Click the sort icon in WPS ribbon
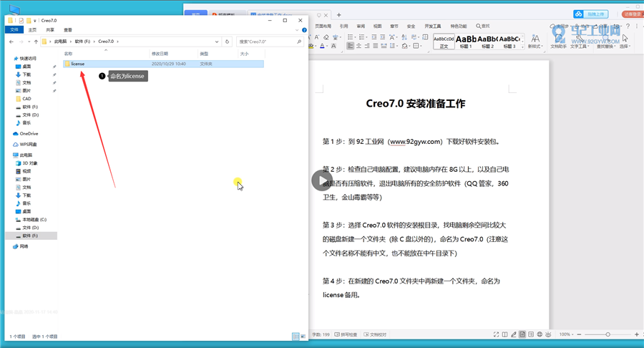This screenshot has height=348, width=644. pyautogui.click(x=404, y=37)
